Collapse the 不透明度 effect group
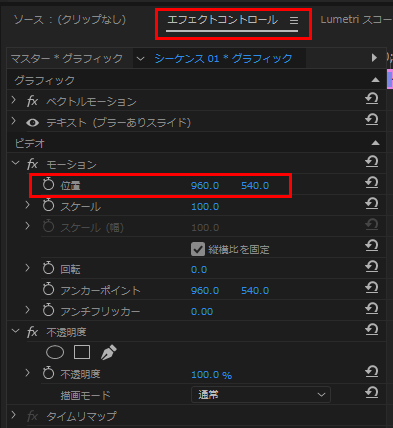 (x=15, y=331)
